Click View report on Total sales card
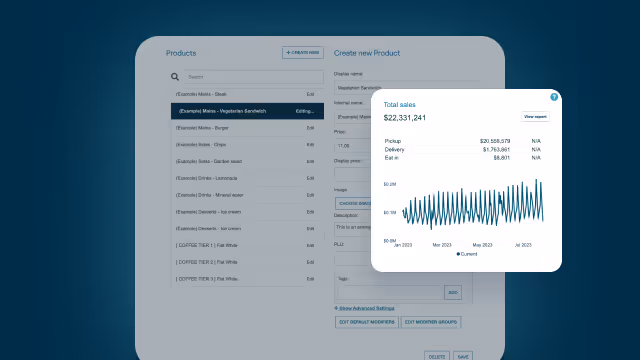The height and width of the screenshot is (360, 640). pos(535,117)
